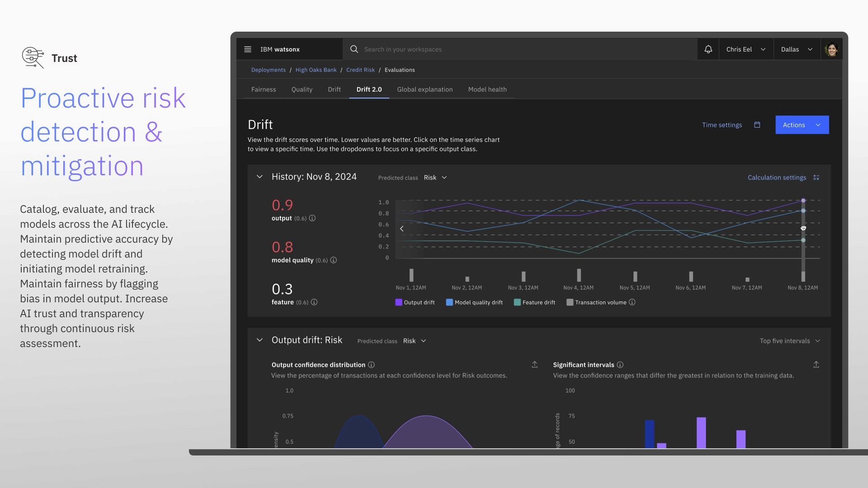Export the Output confidence distribution chart

click(x=534, y=365)
